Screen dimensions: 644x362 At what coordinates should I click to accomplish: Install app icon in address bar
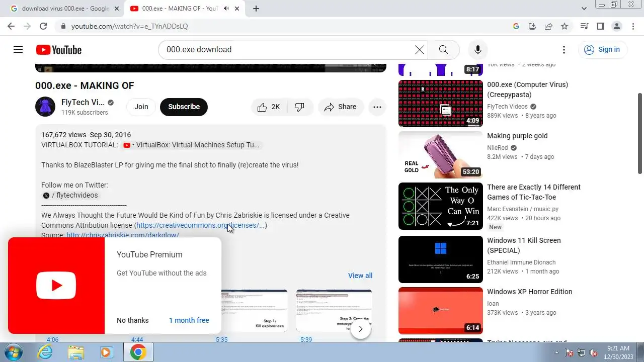pos(532,26)
